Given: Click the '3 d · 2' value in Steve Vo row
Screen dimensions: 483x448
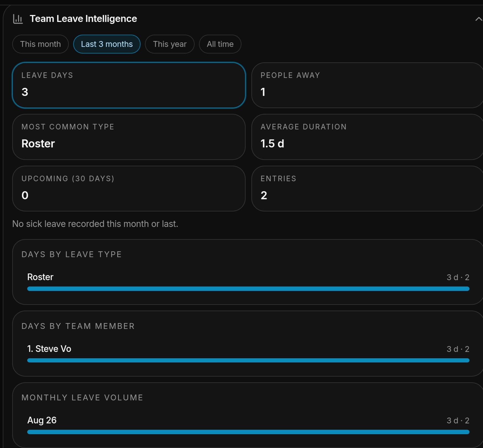Looking at the screenshot, I should click(458, 349).
